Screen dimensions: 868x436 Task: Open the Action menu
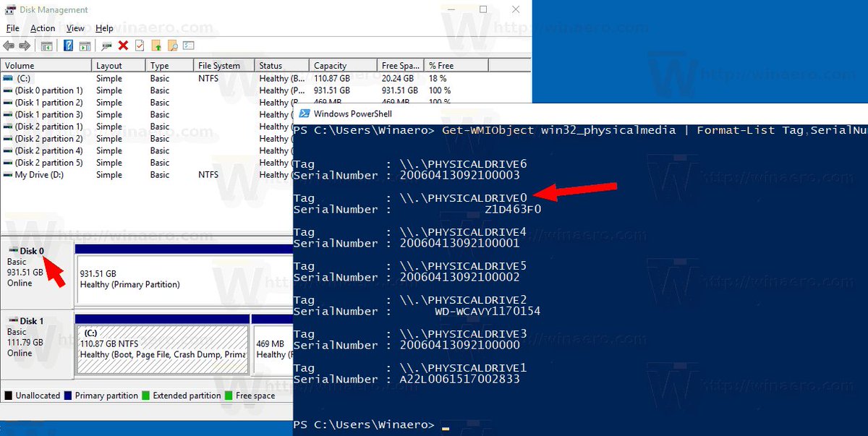43,28
